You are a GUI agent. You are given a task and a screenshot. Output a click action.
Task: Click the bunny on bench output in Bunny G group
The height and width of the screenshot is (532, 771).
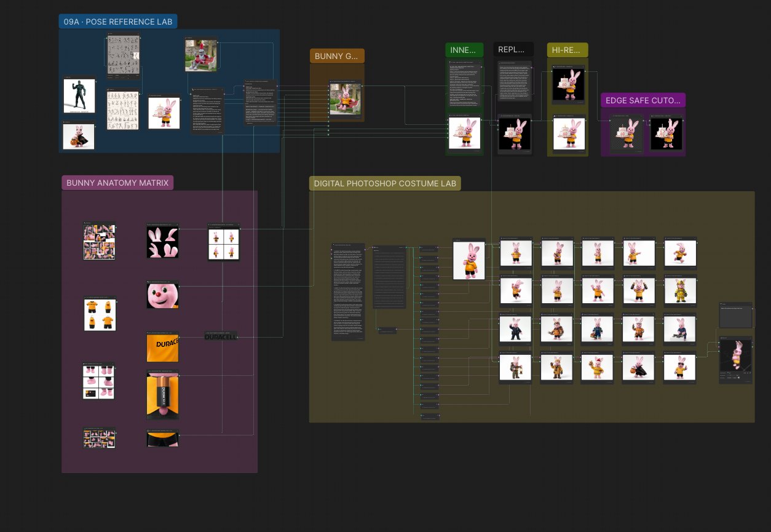(x=346, y=98)
